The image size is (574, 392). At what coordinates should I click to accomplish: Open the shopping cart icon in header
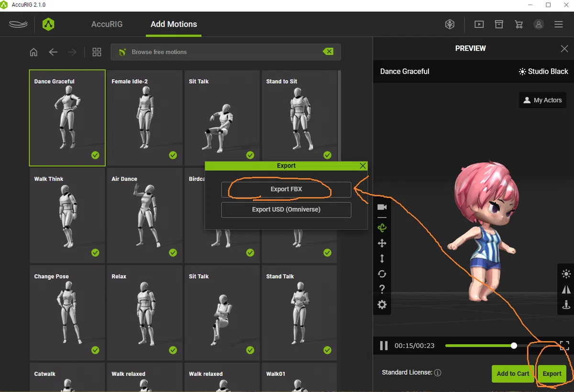(x=519, y=24)
